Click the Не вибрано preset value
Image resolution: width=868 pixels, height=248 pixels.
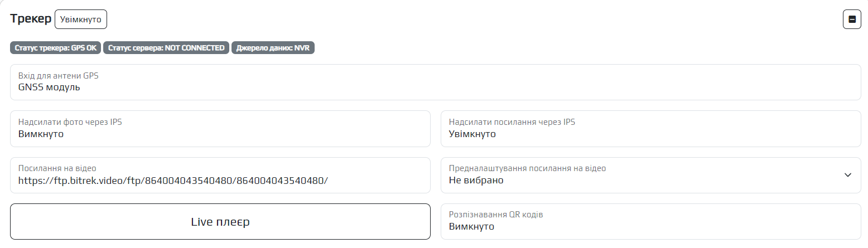476,181
